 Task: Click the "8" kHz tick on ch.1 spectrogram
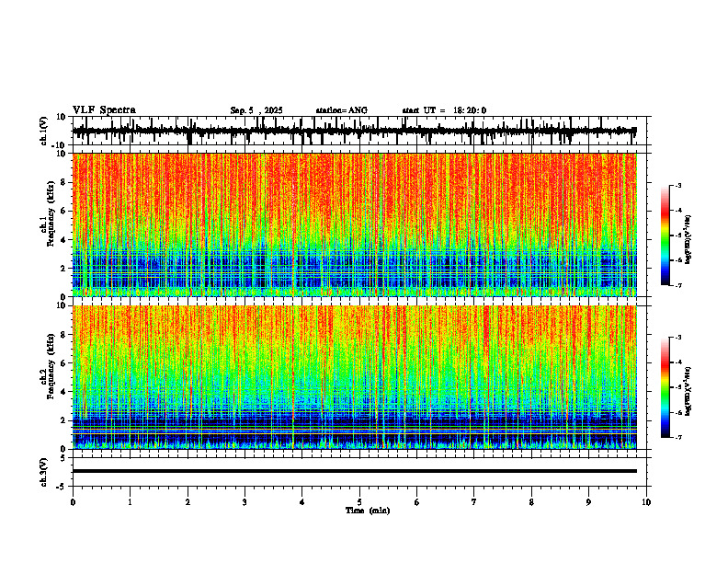64,182
